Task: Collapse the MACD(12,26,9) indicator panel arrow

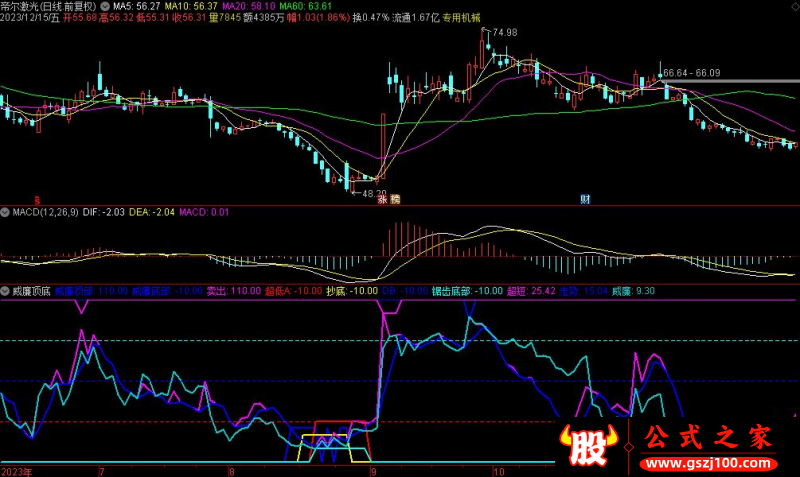Action: pos(5,212)
